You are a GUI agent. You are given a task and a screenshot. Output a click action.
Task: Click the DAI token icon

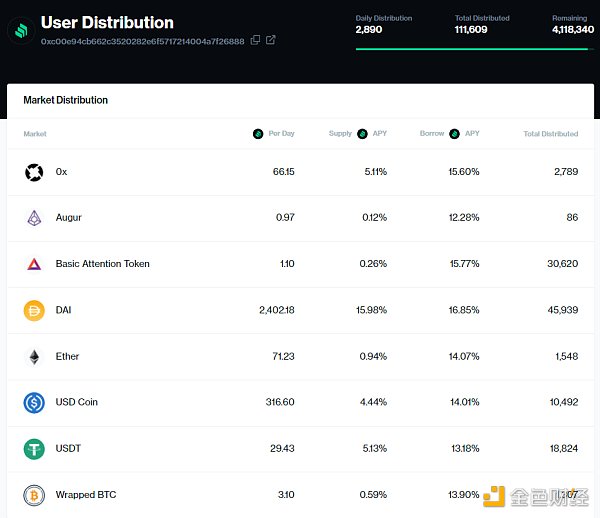[x=34, y=310]
